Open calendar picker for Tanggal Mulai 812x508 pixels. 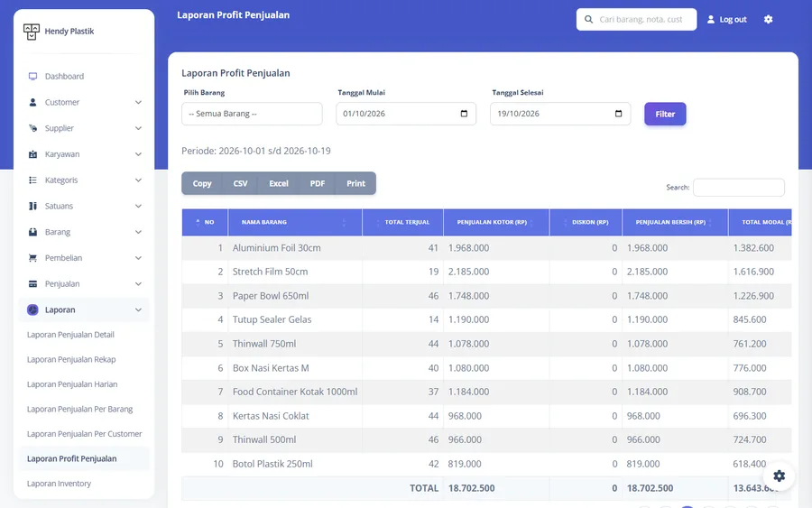click(x=464, y=114)
